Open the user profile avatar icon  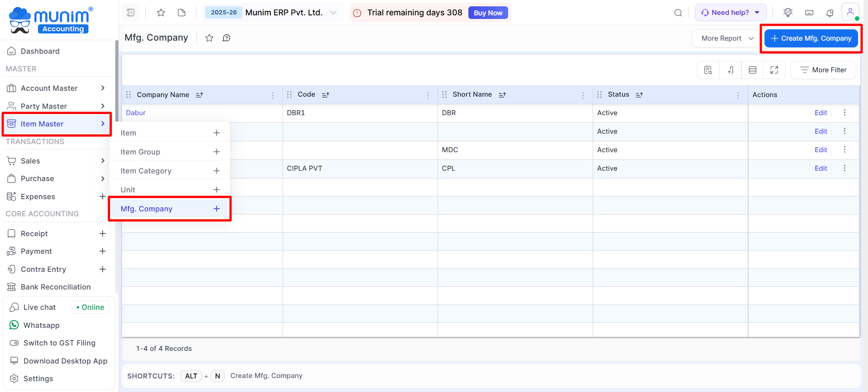850,12
